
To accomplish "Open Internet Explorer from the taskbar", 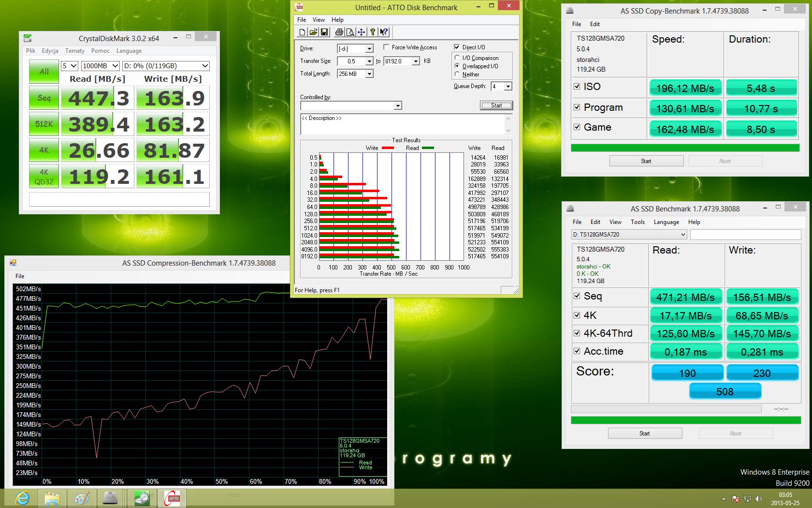I will coord(23,498).
